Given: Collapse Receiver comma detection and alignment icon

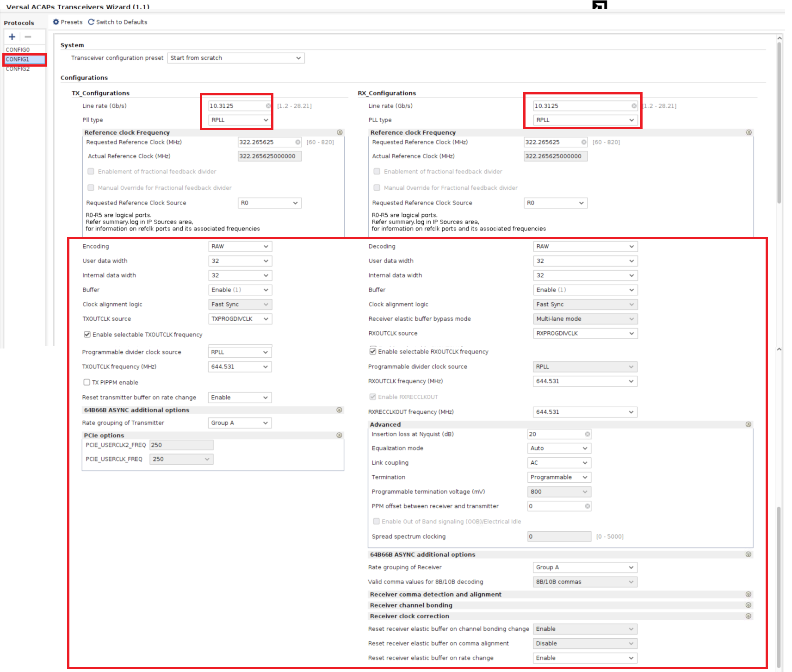Looking at the screenshot, I should tap(749, 594).
